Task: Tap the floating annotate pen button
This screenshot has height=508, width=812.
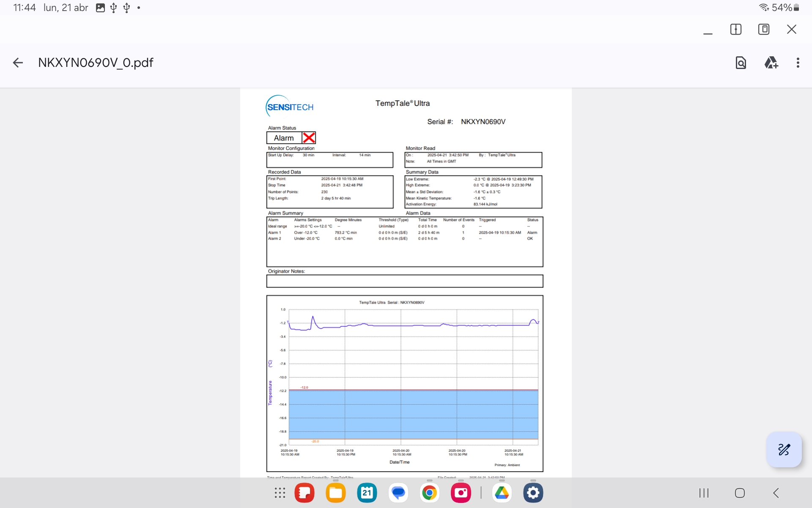Action: point(784,449)
